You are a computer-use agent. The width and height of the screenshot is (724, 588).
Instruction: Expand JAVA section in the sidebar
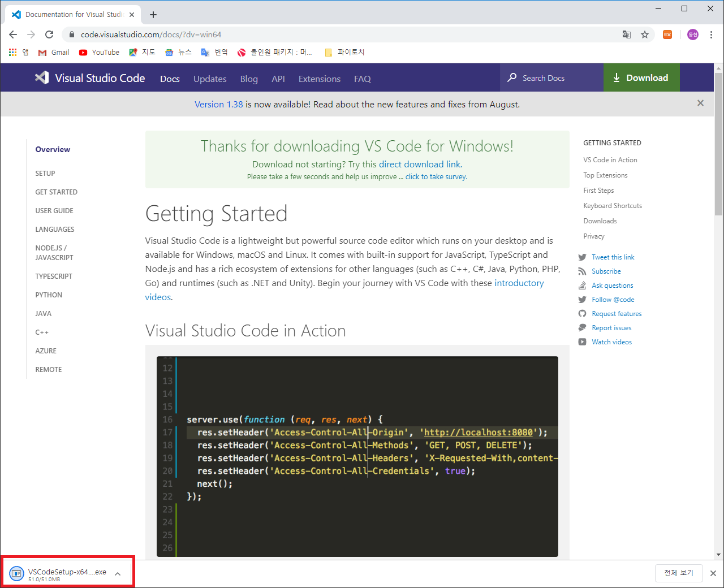point(44,314)
